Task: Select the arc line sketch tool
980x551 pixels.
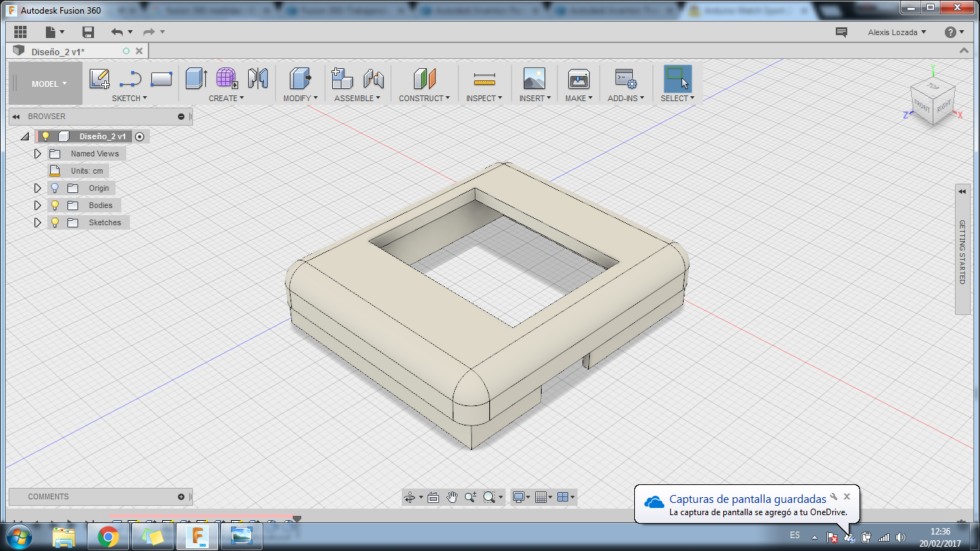Action: [130, 78]
